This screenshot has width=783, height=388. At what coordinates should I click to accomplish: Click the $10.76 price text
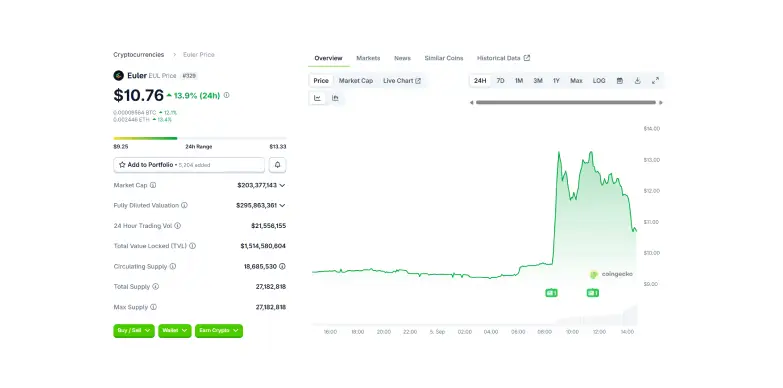click(x=138, y=95)
